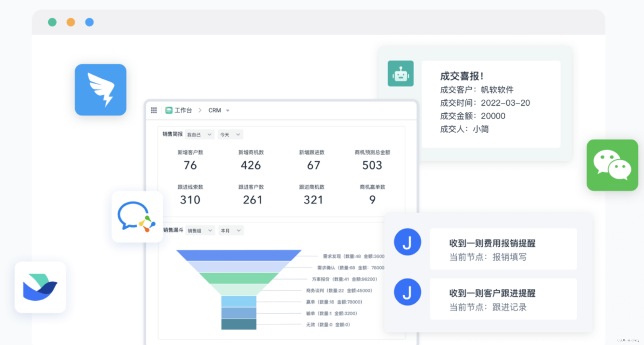The height and width of the screenshot is (345, 644).
Task: Click the blue J avatar beside 费用报销提醒
Action: coord(407,242)
